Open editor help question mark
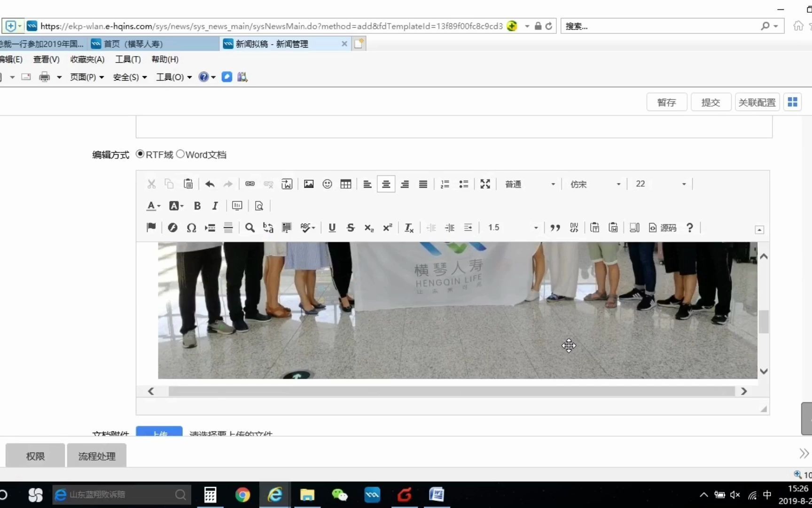 click(x=690, y=228)
